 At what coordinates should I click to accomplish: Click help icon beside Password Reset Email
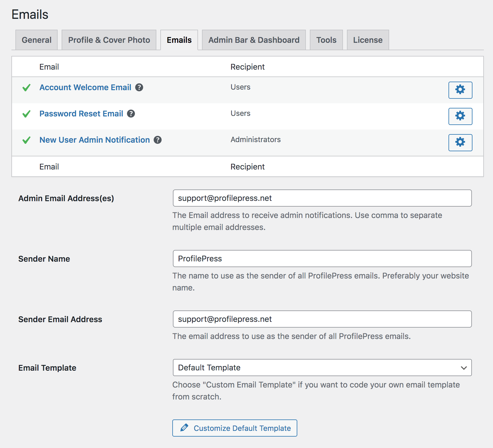click(x=131, y=114)
